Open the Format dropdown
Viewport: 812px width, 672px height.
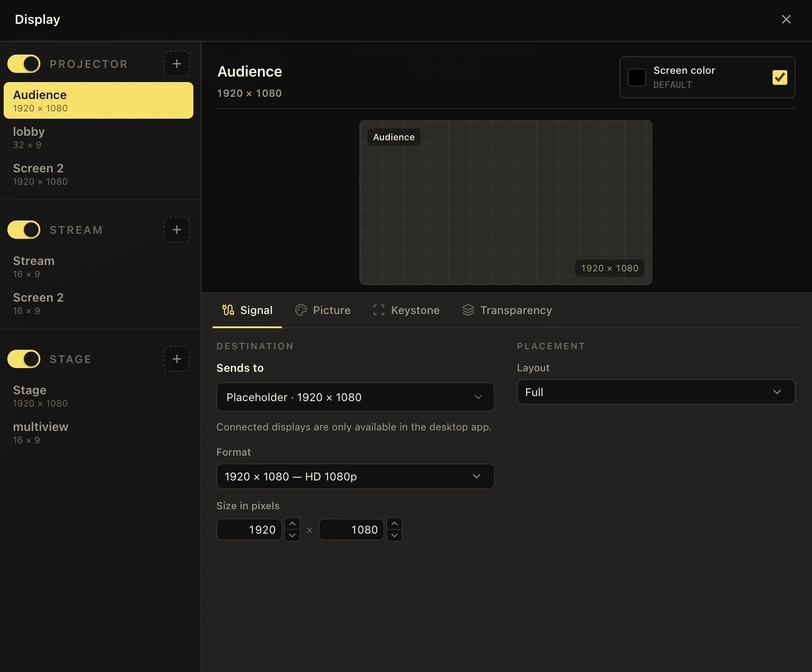[355, 476]
